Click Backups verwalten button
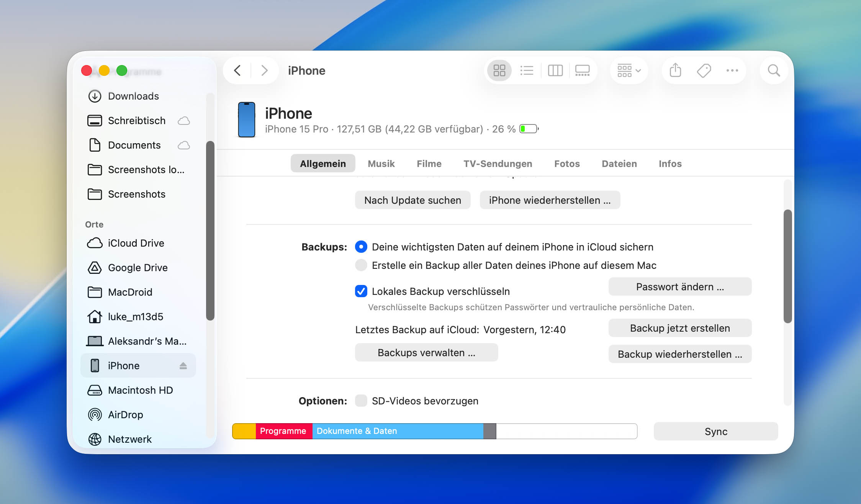The image size is (861, 504). tap(426, 353)
